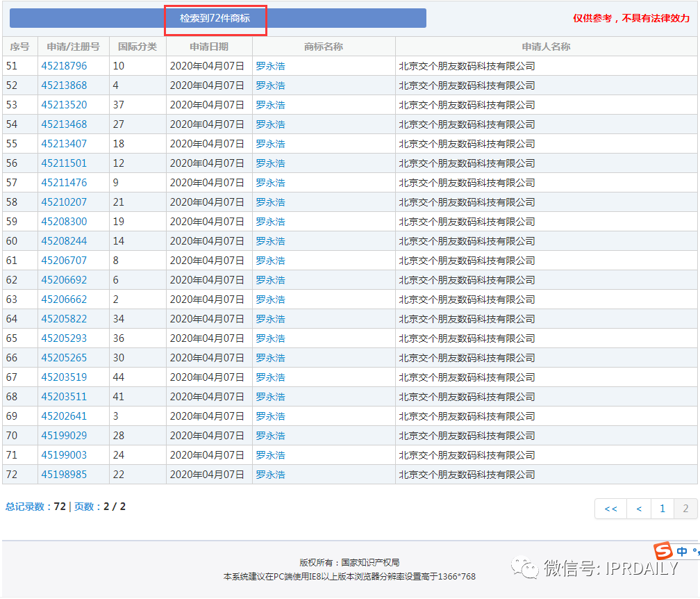This screenshot has width=700, height=599.
Task: Open registration number 45199029 link
Action: [x=64, y=436]
